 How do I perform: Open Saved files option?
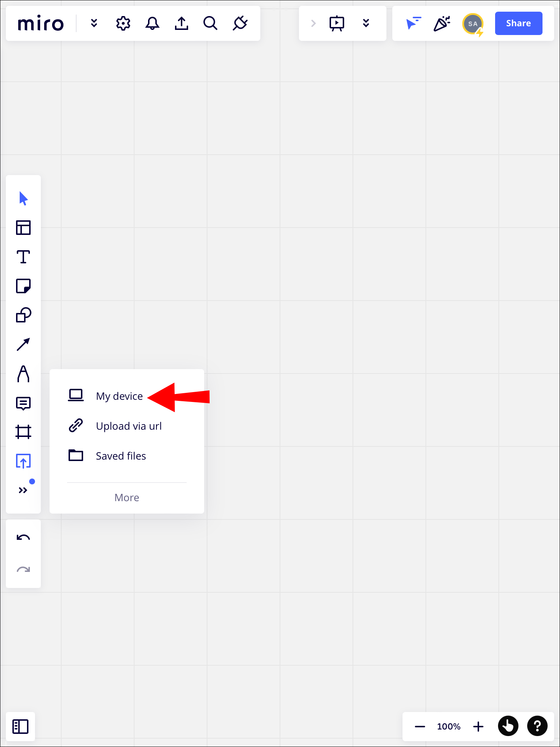(x=127, y=456)
